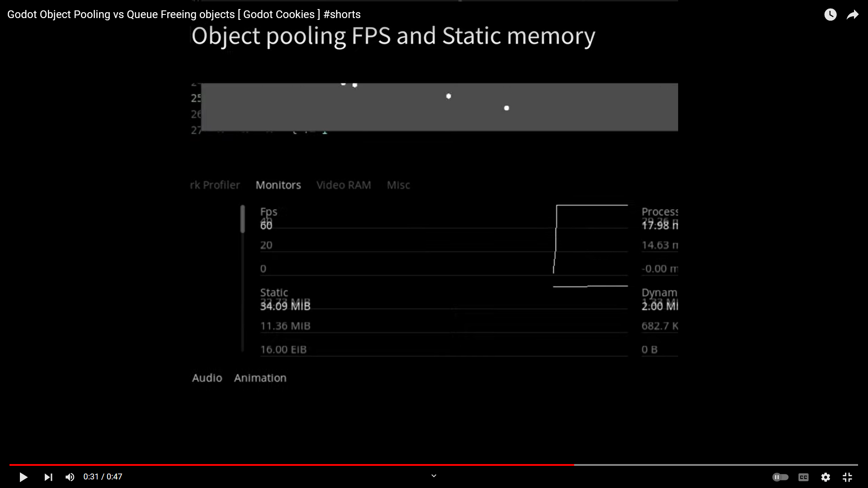The image size is (868, 488).
Task: Click the video title link
Action: tap(184, 14)
